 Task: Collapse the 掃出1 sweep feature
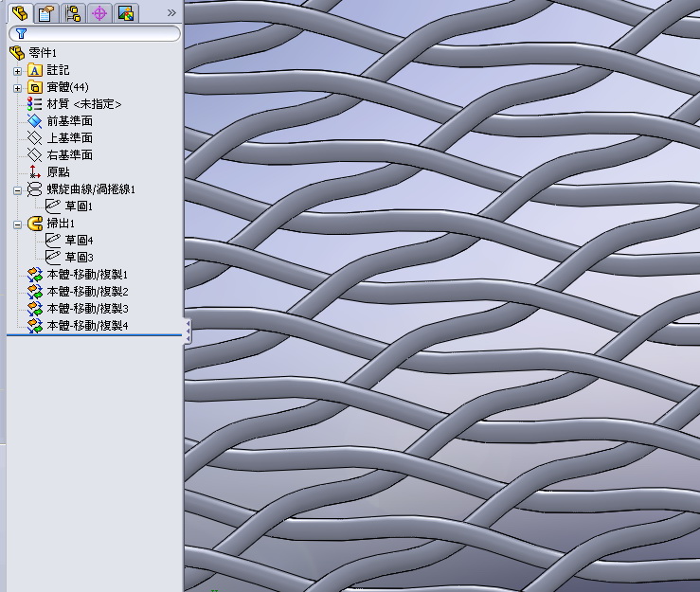pos(17,224)
